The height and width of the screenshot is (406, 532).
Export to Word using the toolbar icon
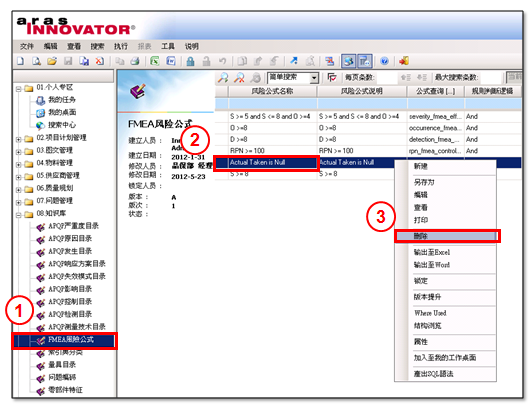point(171,61)
